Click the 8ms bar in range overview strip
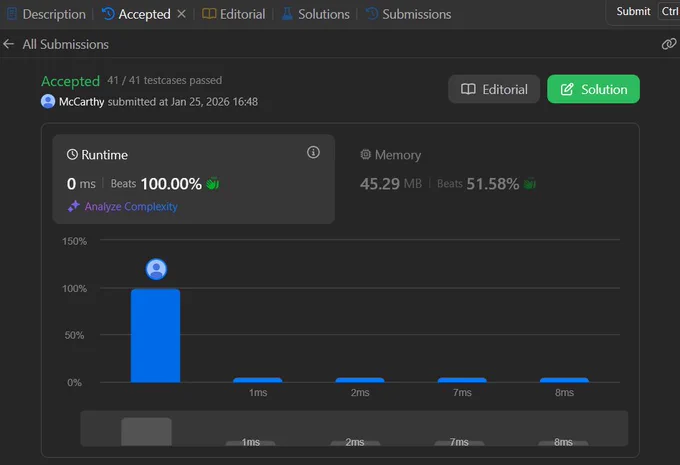The image size is (680, 465). click(x=563, y=443)
